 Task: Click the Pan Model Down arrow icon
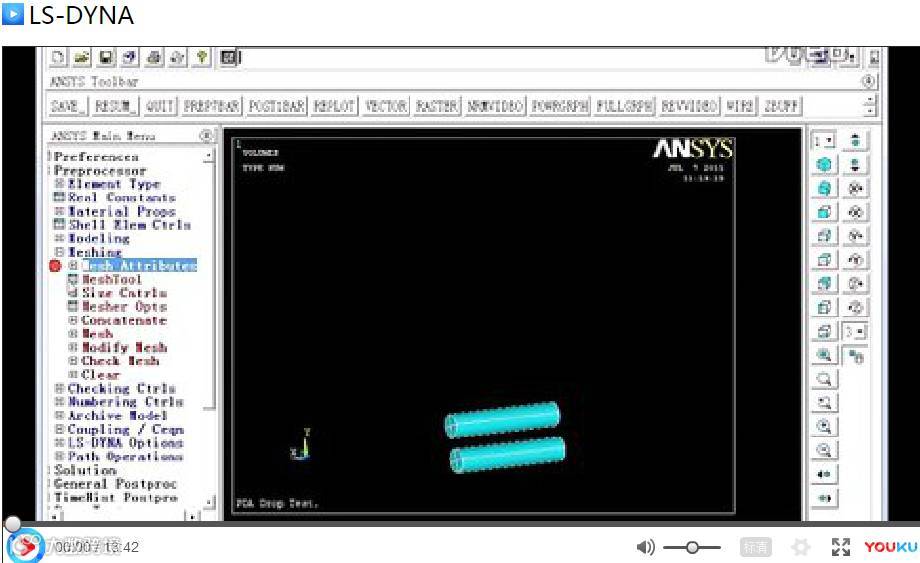click(x=855, y=165)
